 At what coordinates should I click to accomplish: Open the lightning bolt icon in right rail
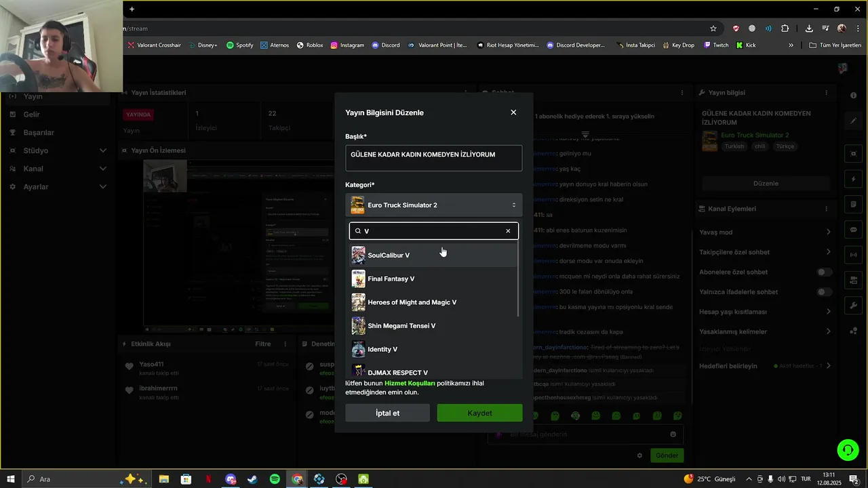(853, 179)
